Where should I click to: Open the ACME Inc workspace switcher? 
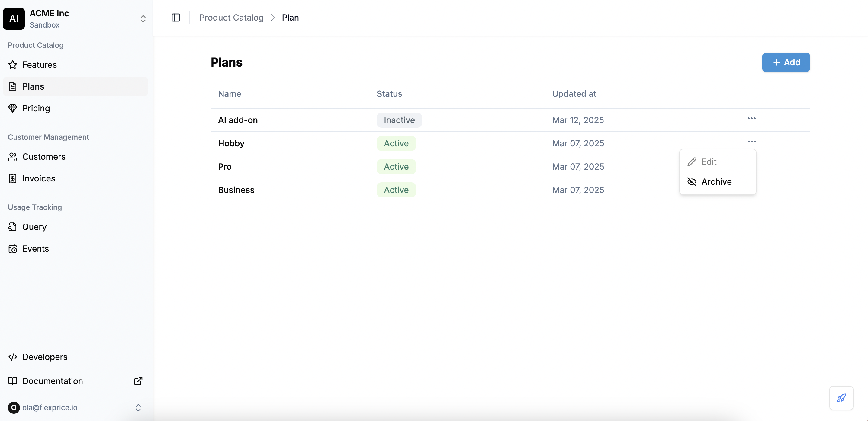143,18
